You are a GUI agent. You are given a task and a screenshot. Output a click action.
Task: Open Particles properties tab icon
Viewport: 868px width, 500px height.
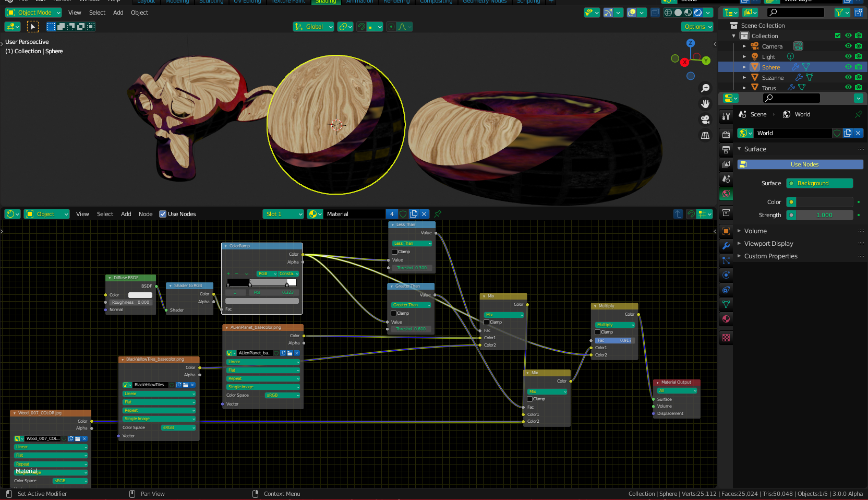point(726,260)
